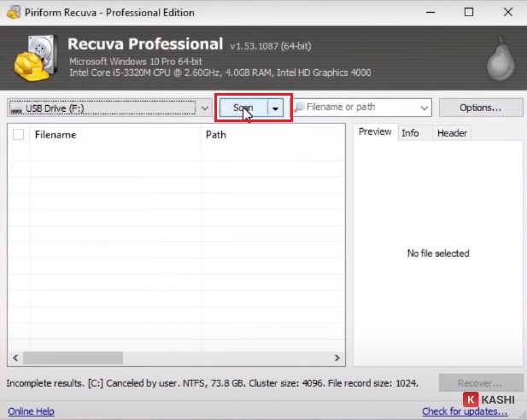Open the Filename or path dropdown arrow
The height and width of the screenshot is (420, 527).
425,108
